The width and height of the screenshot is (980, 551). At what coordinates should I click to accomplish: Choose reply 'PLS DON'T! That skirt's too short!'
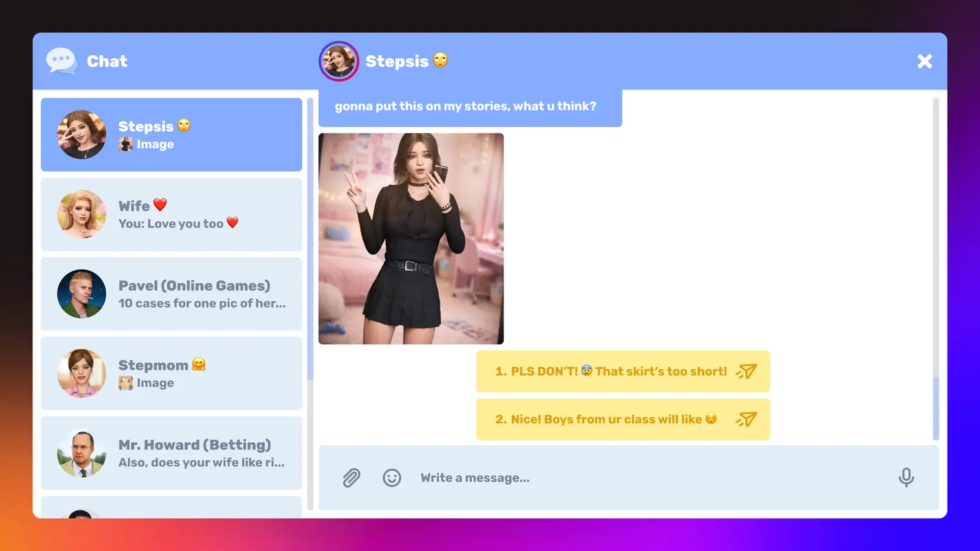611,372
